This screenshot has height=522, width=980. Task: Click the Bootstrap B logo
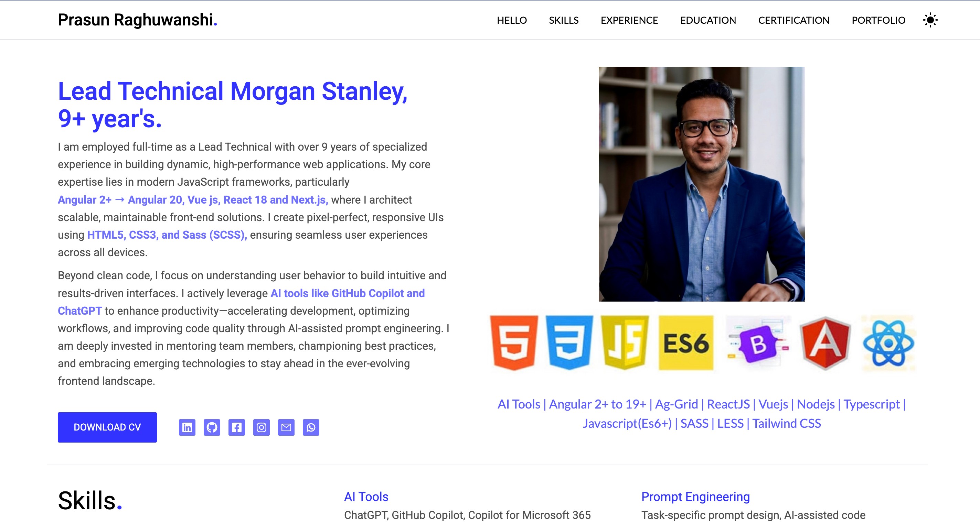(x=758, y=344)
